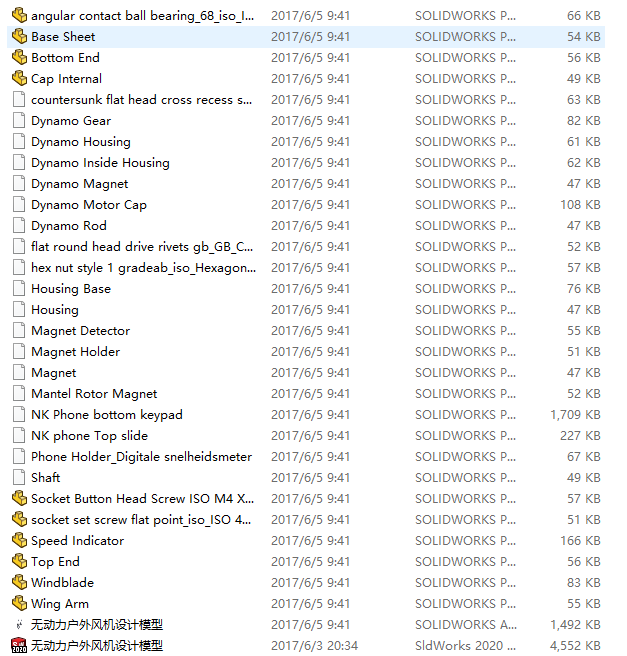The width and height of the screenshot is (627, 656).
Task: Click the '1,709 KB' size value
Action: point(575,415)
